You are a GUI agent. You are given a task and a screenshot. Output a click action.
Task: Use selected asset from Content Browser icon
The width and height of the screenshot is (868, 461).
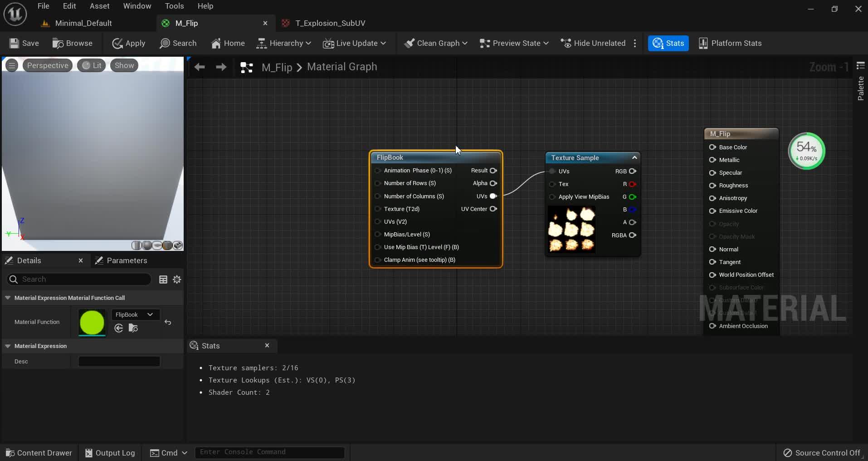(119, 328)
